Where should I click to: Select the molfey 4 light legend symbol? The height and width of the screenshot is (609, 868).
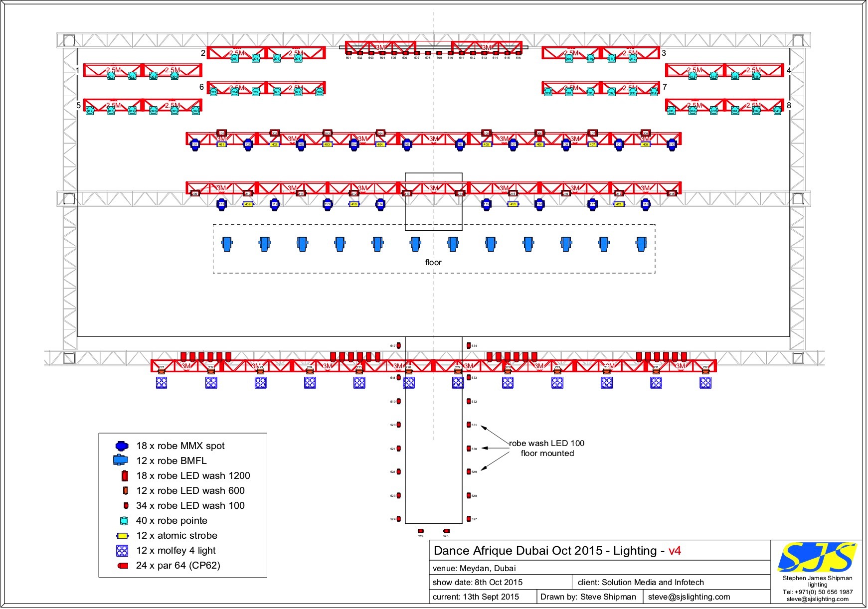[122, 551]
